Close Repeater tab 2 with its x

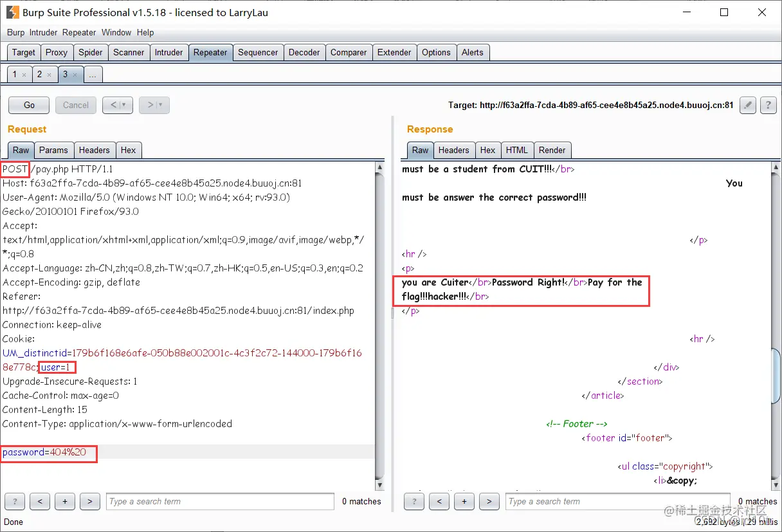click(x=50, y=75)
